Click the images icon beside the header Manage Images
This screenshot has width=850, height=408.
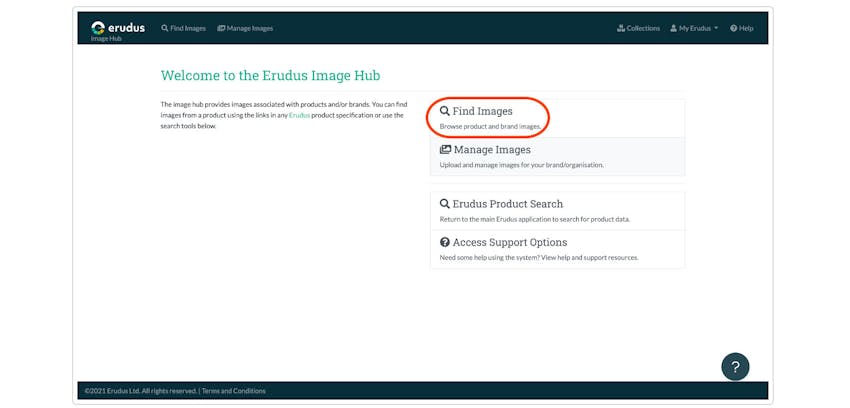pyautogui.click(x=221, y=28)
